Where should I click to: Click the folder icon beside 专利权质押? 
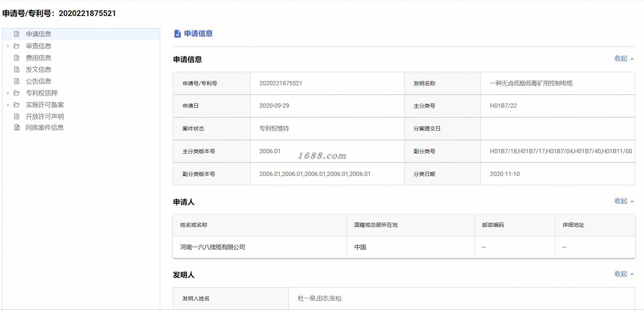pos(16,93)
